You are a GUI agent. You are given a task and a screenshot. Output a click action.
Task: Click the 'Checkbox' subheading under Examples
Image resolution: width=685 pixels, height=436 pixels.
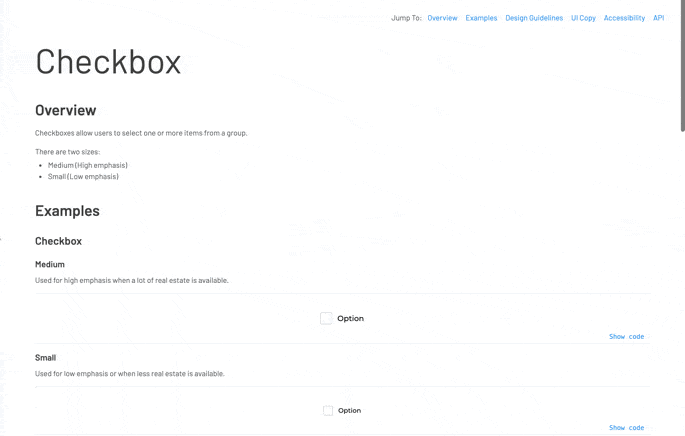pyautogui.click(x=59, y=241)
